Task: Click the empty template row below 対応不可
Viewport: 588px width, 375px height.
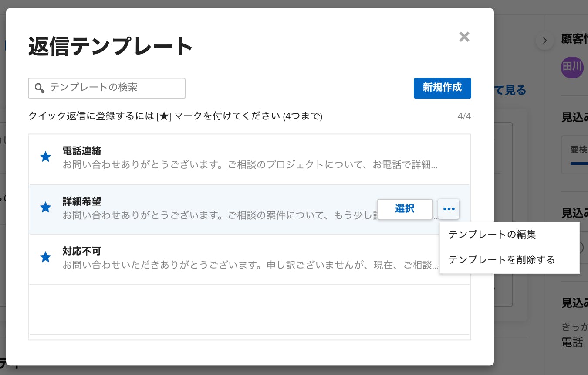Action: click(250, 310)
